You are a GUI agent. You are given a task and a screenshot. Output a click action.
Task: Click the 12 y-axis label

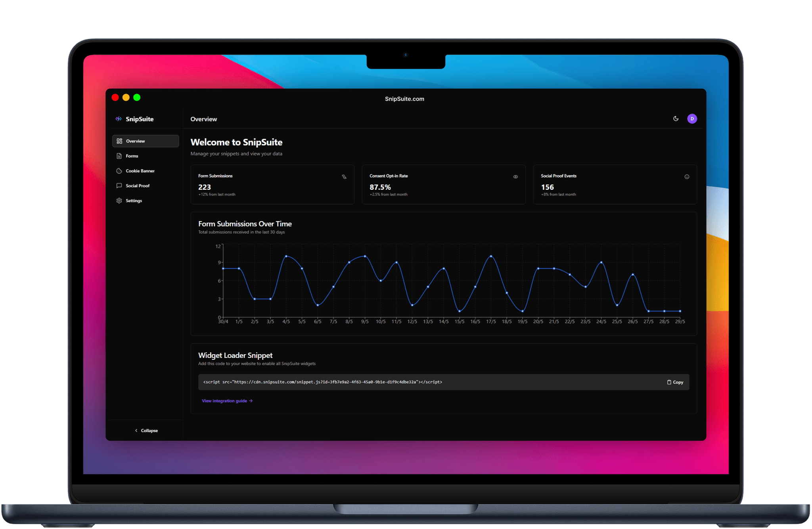218,246
